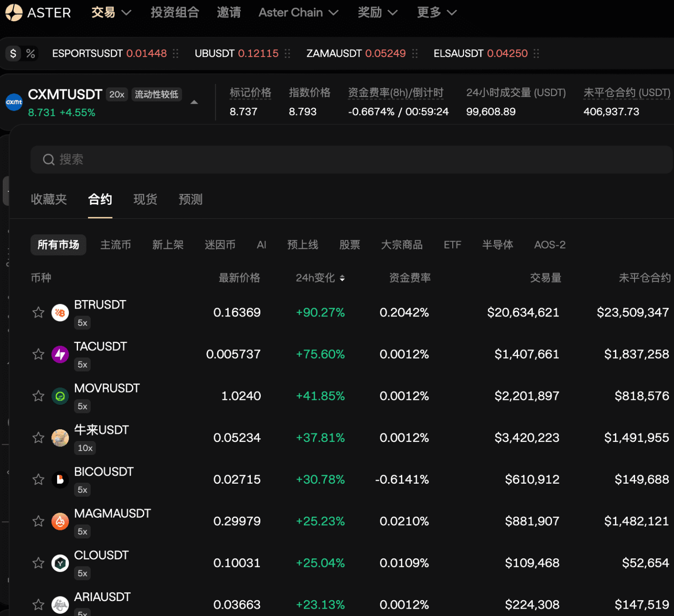674x616 pixels.
Task: Open the Aster Chain dropdown menu
Action: [x=298, y=13]
